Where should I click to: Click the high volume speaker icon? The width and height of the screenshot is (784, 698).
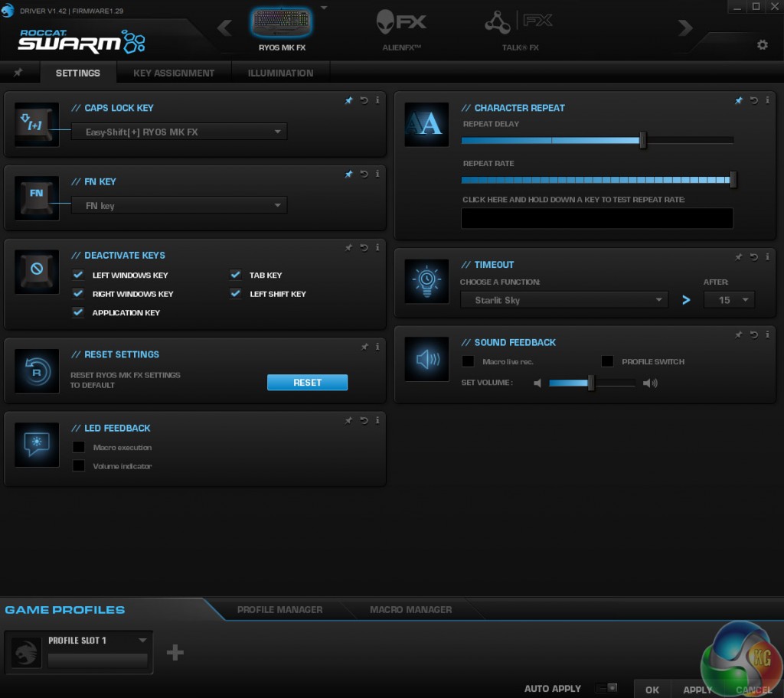[x=650, y=383]
